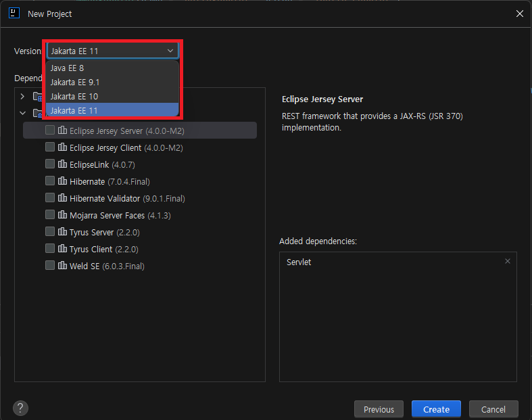Select the EclipseLink (4.0.7) row label
The image size is (532, 420).
[102, 164]
